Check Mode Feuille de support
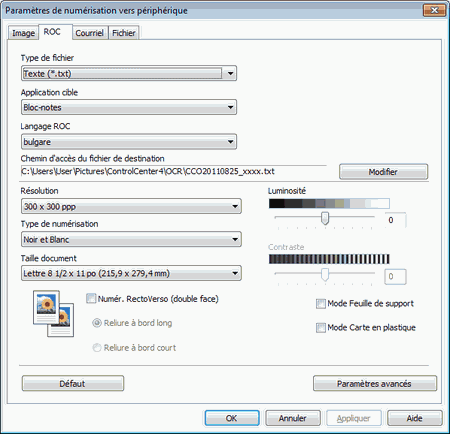Screen dimensions: 450x434 pyautogui.click(x=321, y=304)
